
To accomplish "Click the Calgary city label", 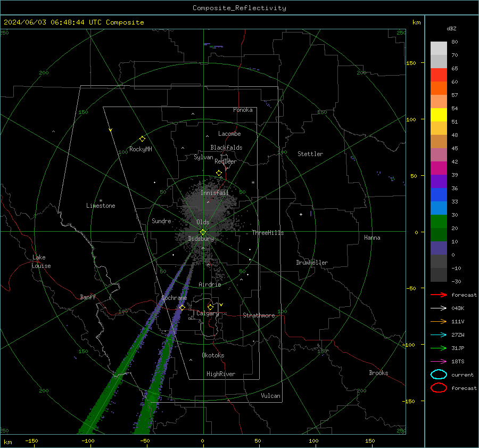I will point(208,313).
